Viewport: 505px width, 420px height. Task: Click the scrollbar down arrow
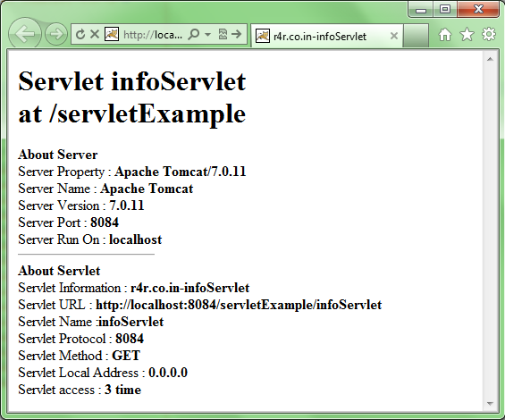(490, 404)
